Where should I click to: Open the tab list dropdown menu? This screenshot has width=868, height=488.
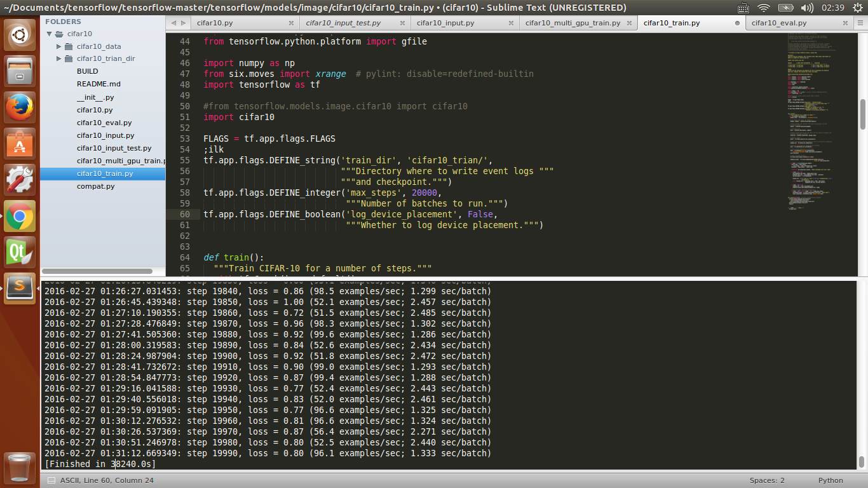(x=860, y=23)
